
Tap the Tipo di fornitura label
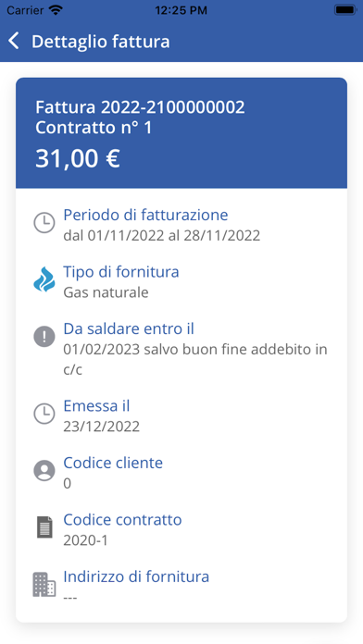click(121, 272)
